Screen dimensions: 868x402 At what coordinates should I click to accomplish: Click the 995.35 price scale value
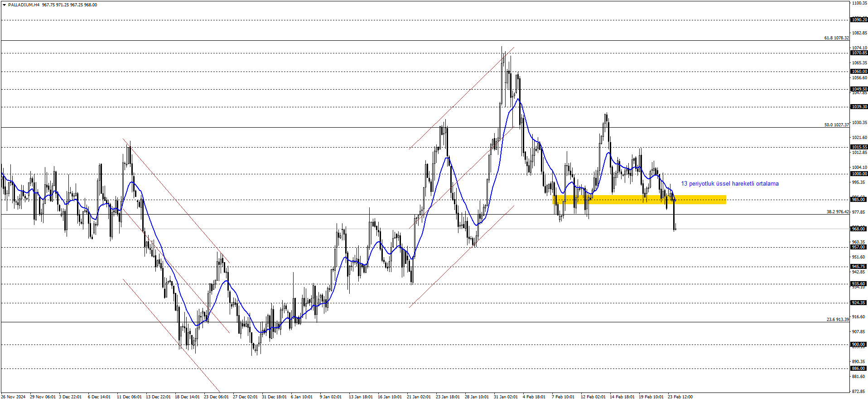click(858, 182)
